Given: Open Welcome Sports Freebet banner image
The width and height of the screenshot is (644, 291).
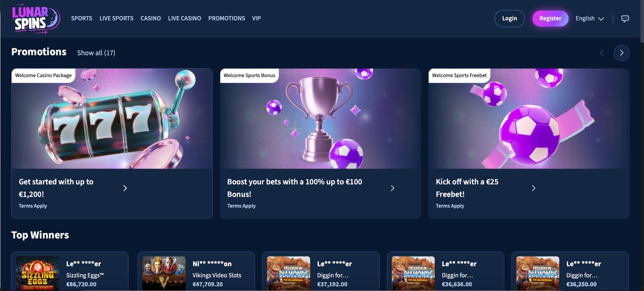Looking at the screenshot, I should pyautogui.click(x=529, y=118).
